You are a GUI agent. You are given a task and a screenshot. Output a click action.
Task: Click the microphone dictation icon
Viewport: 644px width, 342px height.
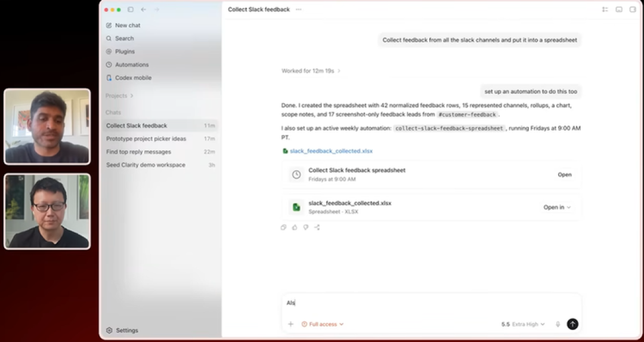coord(558,324)
